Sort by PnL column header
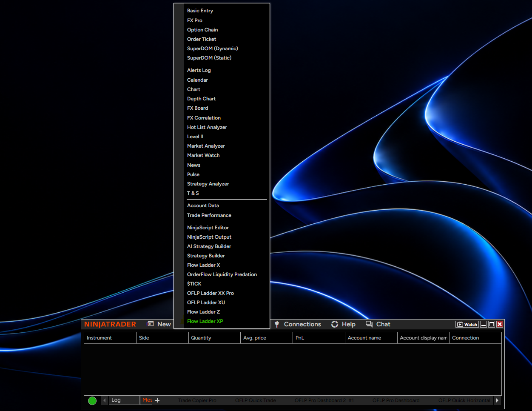 click(x=319, y=338)
